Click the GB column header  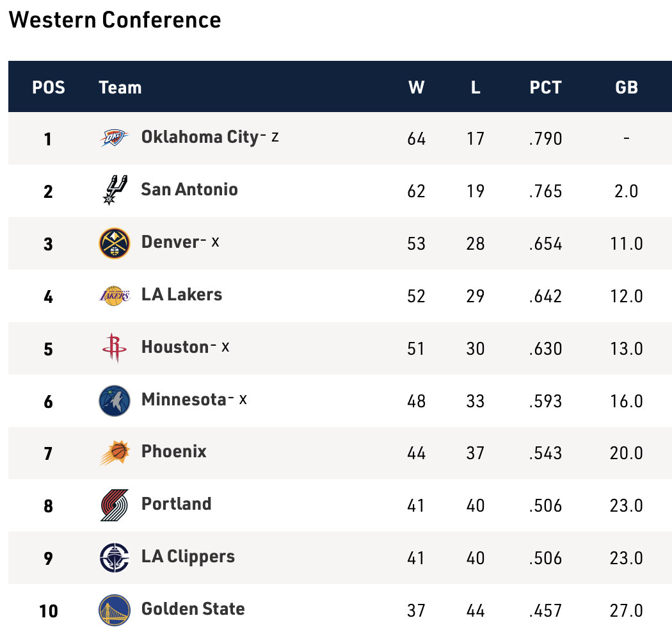(626, 87)
